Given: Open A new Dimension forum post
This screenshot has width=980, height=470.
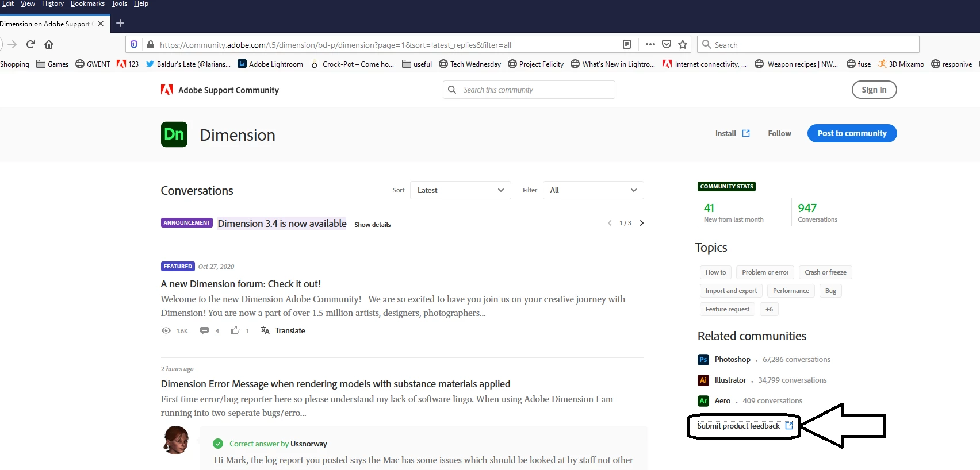Looking at the screenshot, I should point(241,284).
